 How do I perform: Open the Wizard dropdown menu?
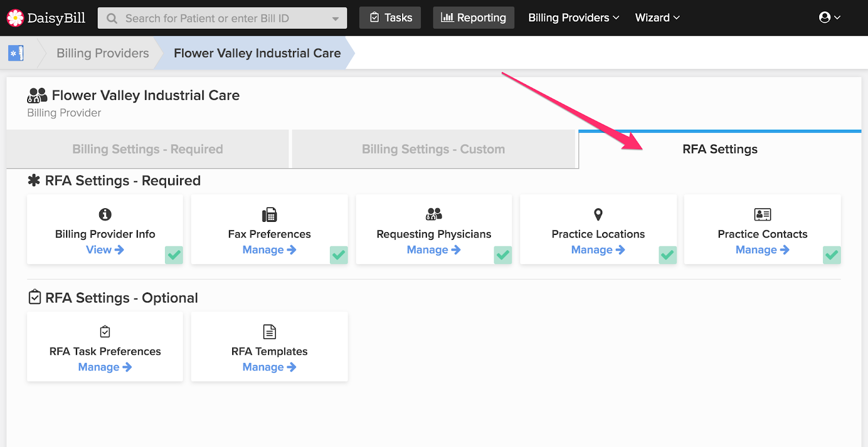(x=657, y=18)
